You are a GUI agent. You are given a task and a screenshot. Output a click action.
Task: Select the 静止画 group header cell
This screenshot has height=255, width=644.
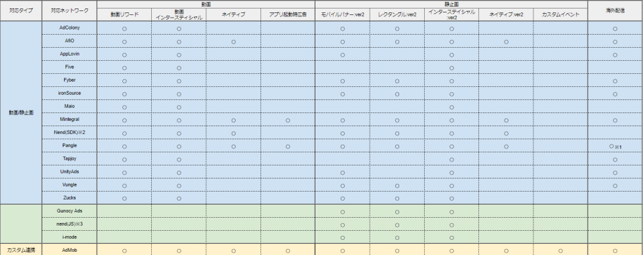pyautogui.click(x=452, y=4)
